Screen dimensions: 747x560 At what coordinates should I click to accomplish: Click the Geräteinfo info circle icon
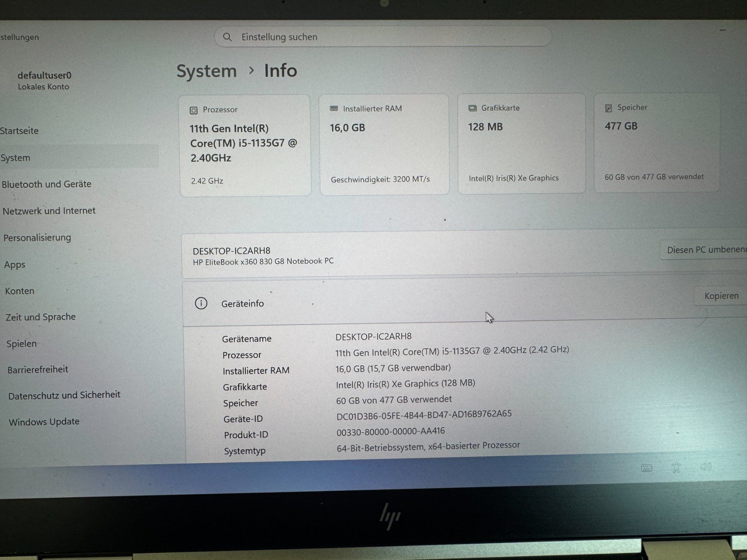pos(201,303)
